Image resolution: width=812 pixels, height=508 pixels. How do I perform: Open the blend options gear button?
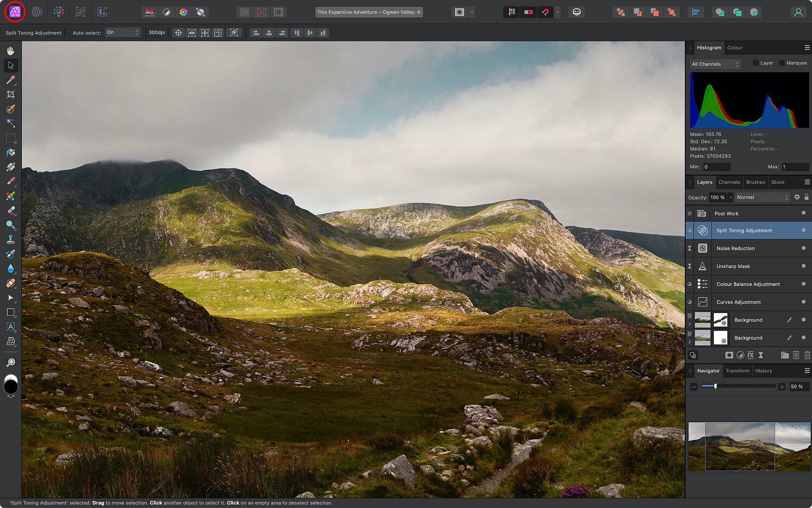[x=797, y=197]
